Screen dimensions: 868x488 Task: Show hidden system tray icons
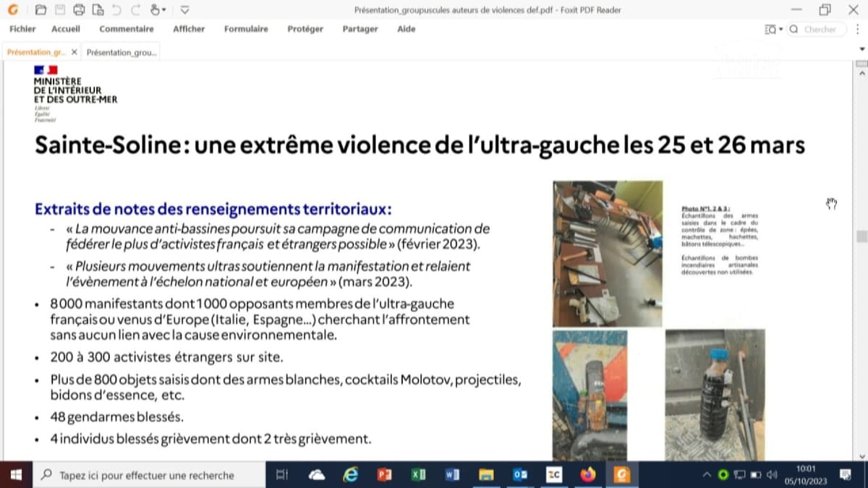point(707,475)
